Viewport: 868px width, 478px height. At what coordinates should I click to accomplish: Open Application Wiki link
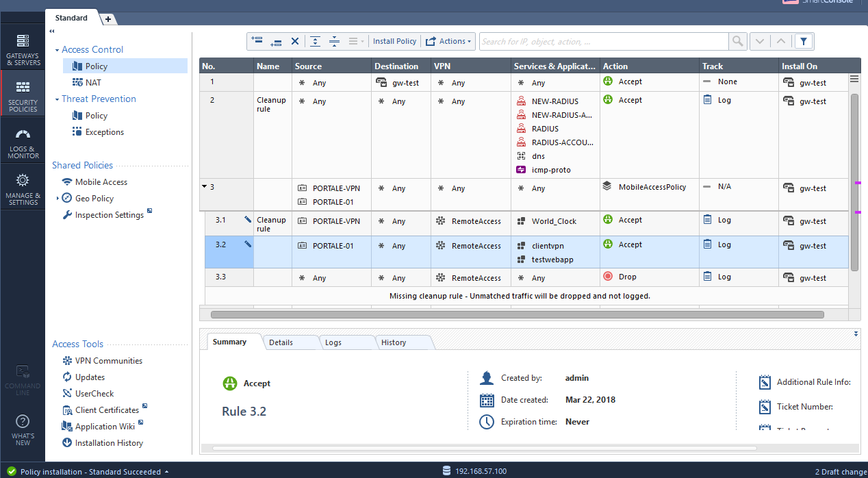(x=105, y=426)
